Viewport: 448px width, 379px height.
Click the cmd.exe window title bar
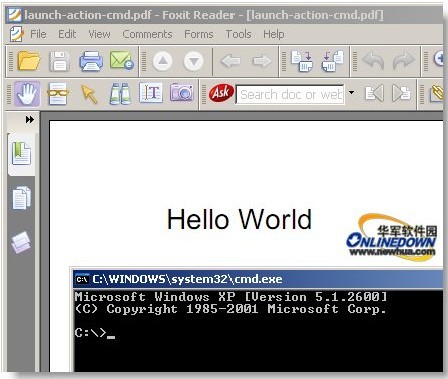tap(259, 279)
